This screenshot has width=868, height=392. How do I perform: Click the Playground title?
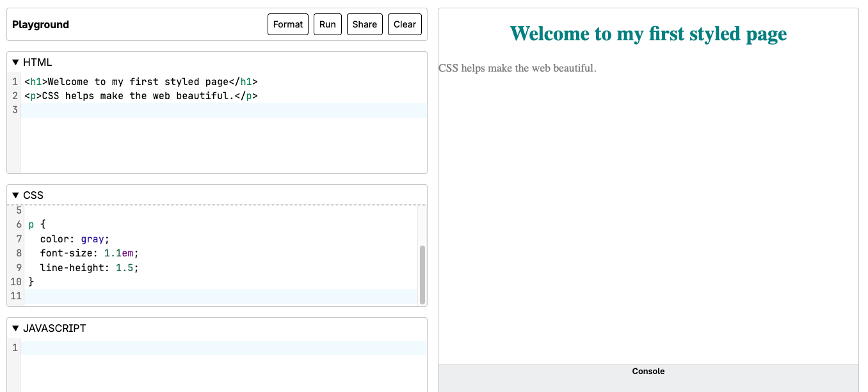[x=40, y=24]
